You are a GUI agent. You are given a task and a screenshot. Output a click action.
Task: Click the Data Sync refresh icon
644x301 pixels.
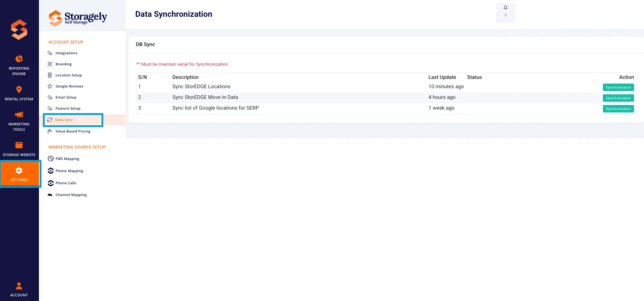(50, 120)
